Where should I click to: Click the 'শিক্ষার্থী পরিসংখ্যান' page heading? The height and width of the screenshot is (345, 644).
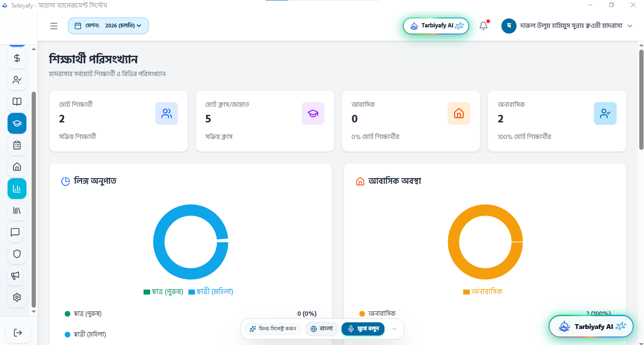click(93, 59)
